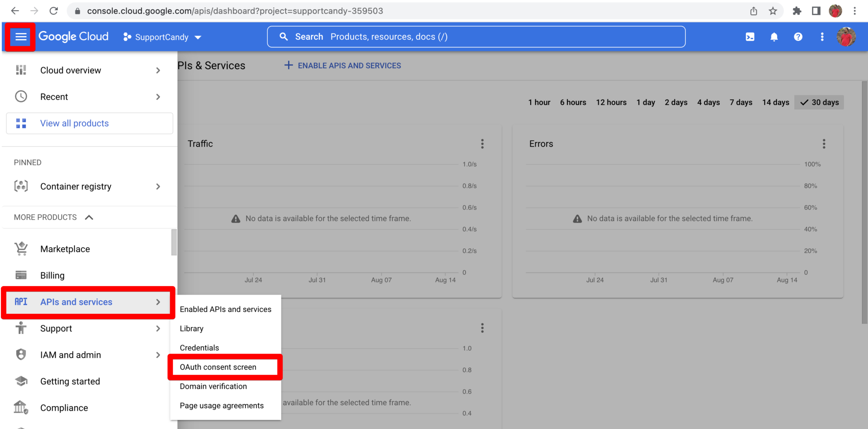The height and width of the screenshot is (429, 868).
Task: Open the Traffic chart options three-dot icon
Action: [x=482, y=144]
